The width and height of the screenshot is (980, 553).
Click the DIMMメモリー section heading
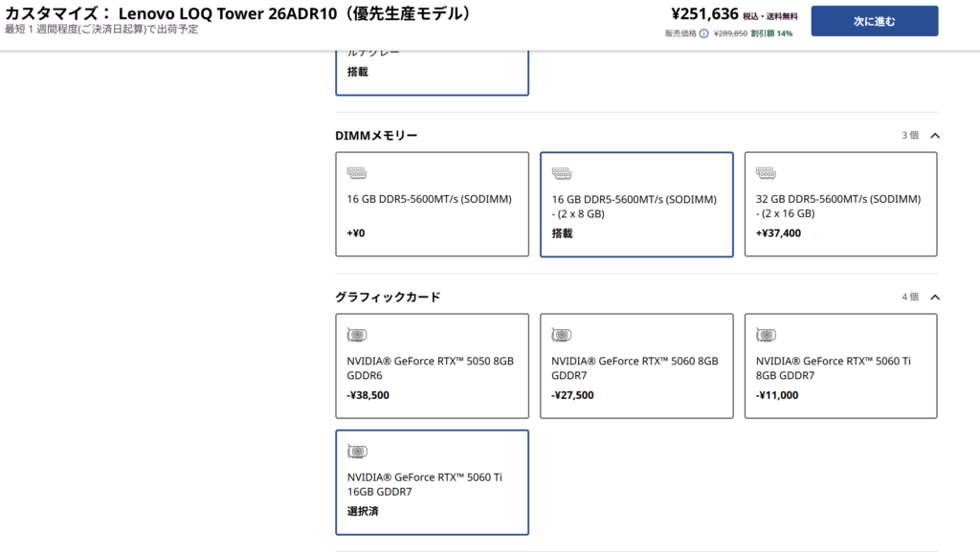[x=376, y=136]
